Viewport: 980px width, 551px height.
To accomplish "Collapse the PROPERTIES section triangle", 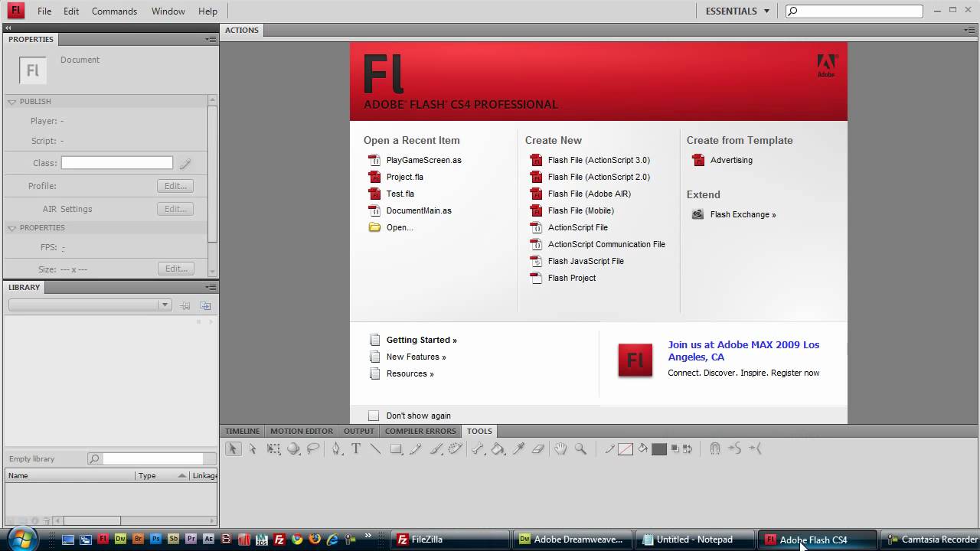I will 11,228.
